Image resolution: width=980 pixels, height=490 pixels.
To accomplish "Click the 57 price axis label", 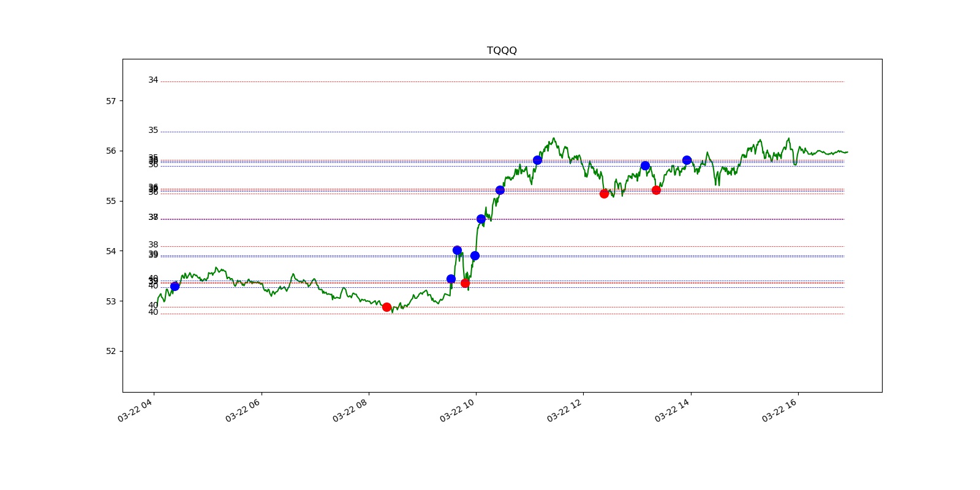I will pyautogui.click(x=111, y=101).
